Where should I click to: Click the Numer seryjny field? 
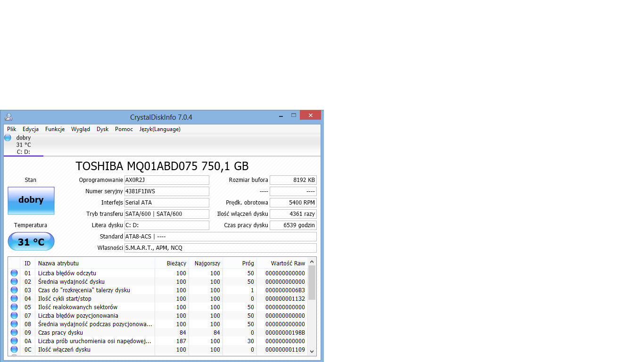click(166, 191)
